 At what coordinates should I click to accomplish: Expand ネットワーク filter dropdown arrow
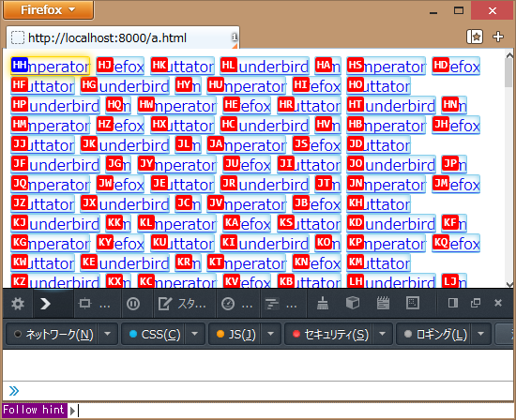click(x=108, y=334)
